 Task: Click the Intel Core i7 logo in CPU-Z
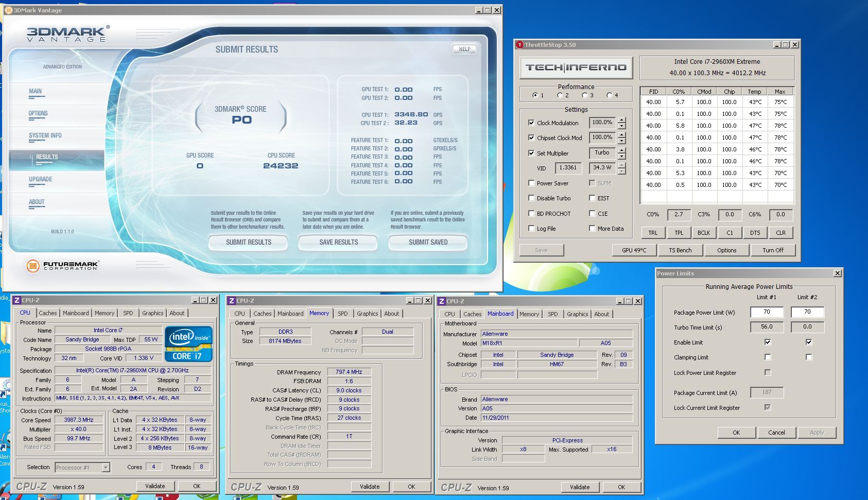188,343
